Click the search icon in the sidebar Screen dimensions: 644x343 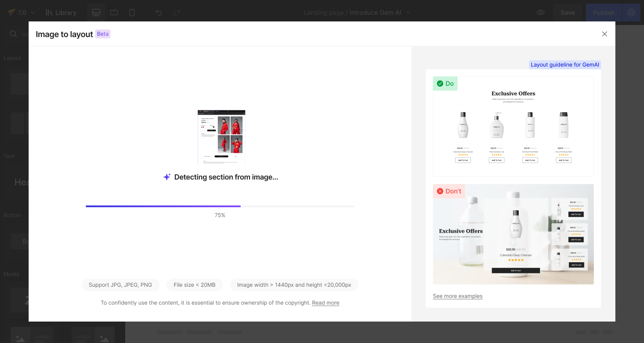click(x=13, y=34)
